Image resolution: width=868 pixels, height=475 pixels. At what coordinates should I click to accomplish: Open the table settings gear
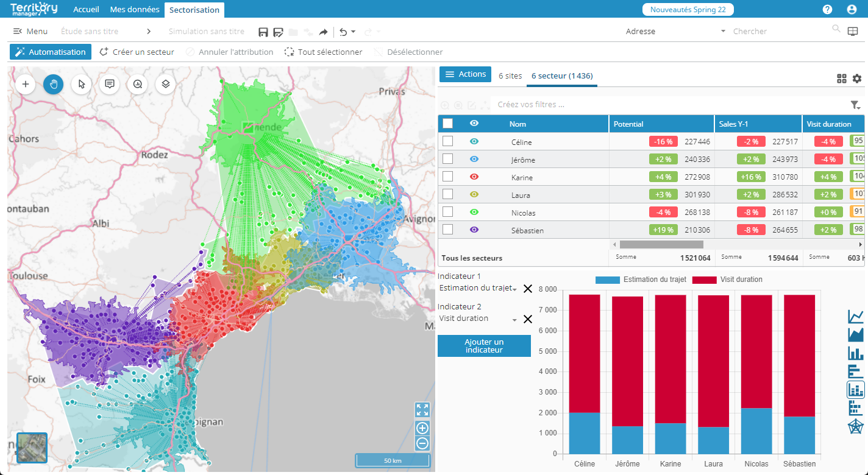(x=857, y=79)
